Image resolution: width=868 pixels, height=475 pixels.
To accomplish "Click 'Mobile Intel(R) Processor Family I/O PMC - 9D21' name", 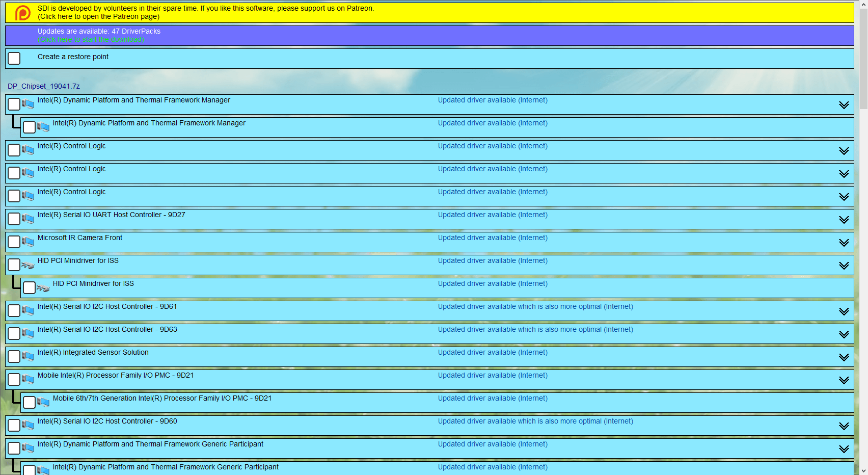I will tap(116, 375).
